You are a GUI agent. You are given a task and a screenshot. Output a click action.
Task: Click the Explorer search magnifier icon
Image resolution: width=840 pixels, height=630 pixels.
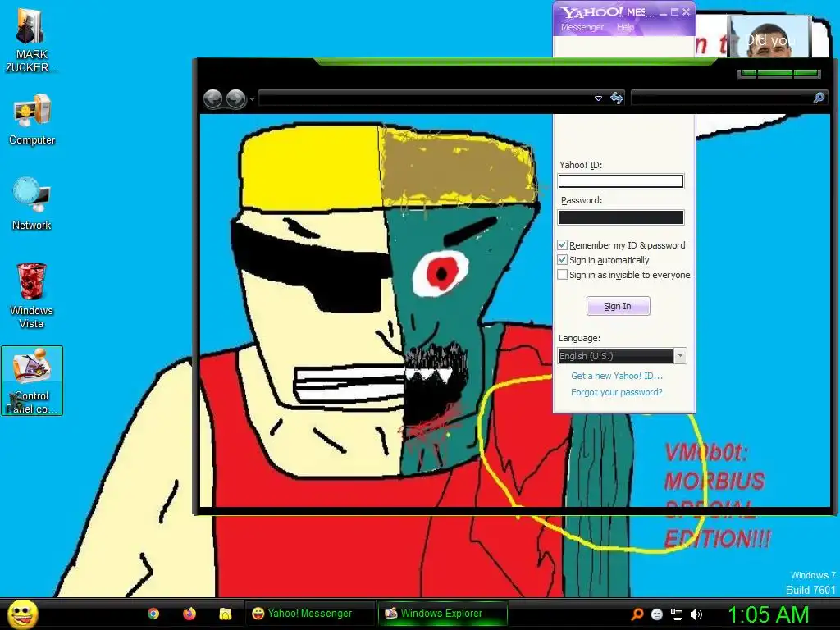[819, 98]
